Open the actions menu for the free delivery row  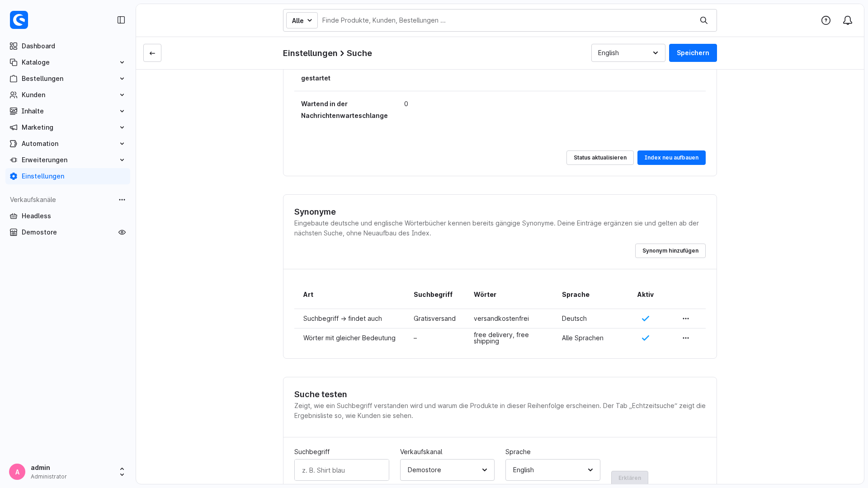coord(686,338)
